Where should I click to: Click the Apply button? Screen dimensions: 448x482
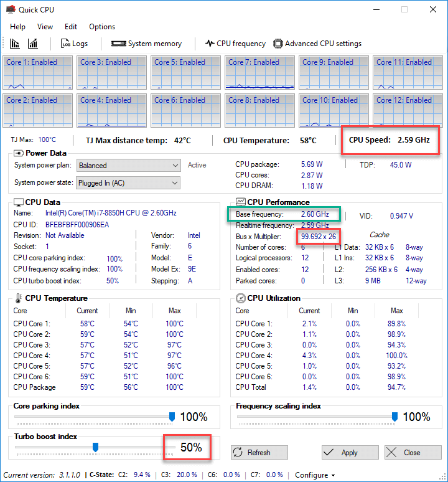click(x=350, y=453)
